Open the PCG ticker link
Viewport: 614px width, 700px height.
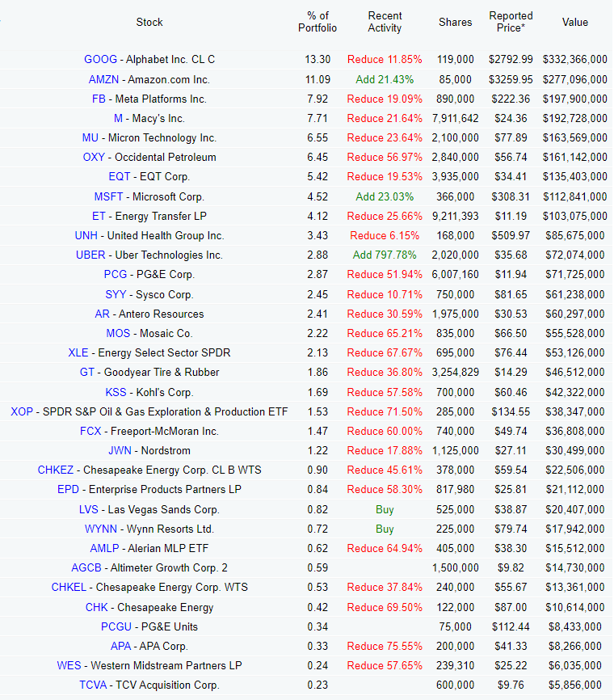coord(115,274)
